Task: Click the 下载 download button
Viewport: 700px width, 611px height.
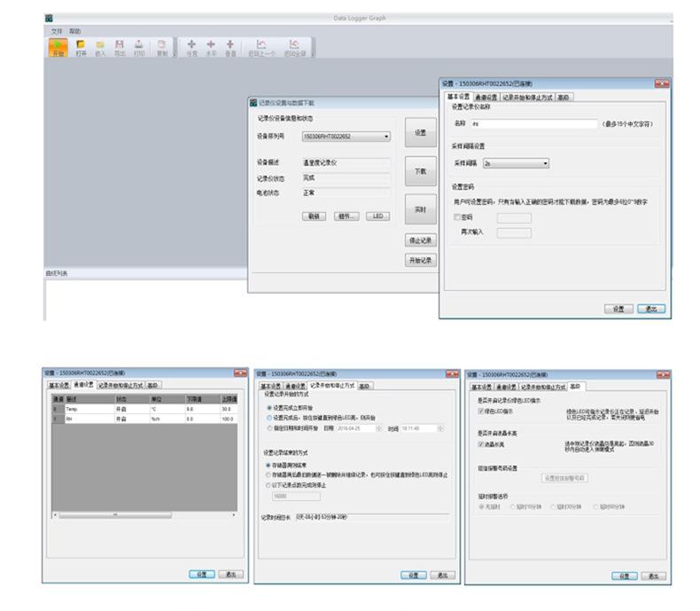Action: [x=420, y=171]
